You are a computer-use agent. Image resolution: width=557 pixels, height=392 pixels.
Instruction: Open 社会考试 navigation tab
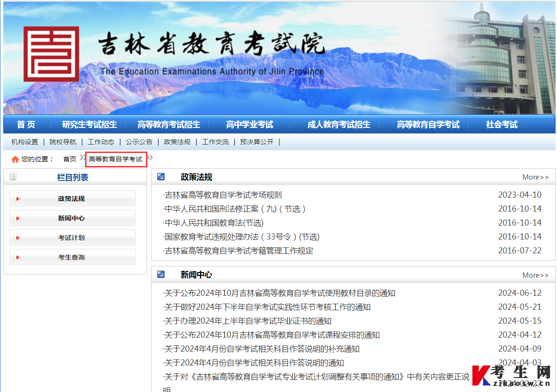(502, 125)
